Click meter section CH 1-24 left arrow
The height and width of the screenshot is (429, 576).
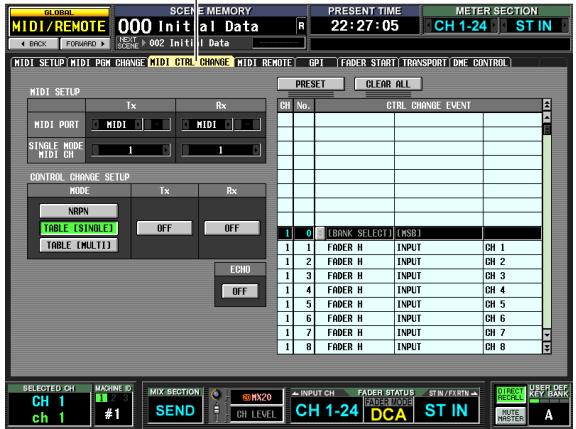pos(429,26)
